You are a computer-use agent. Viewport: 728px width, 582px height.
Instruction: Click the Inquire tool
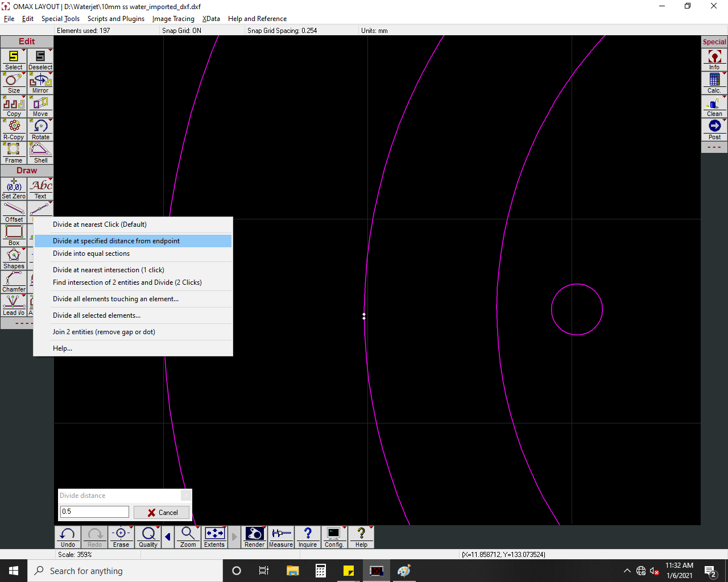[308, 537]
